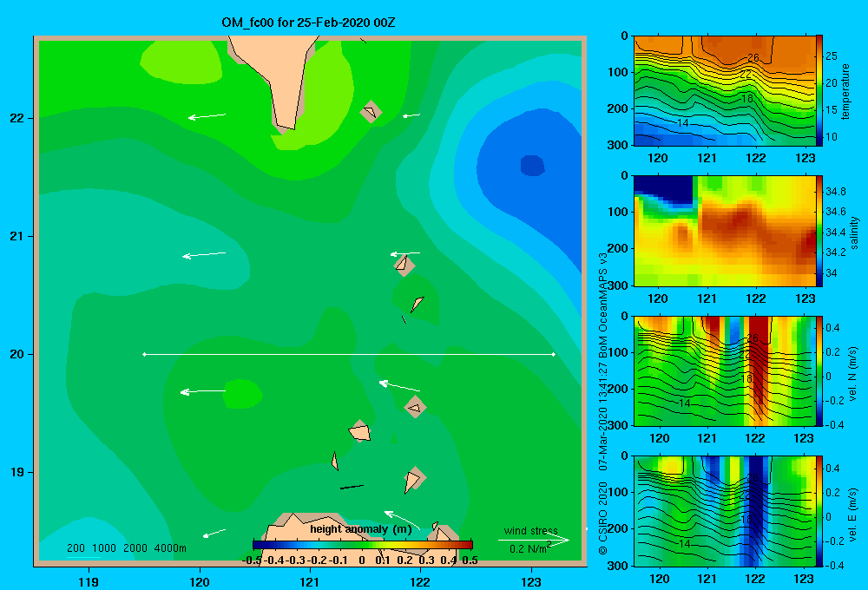The image size is (868, 590).
Task: Click the western endpoint of the white transect line
Action: point(144,354)
